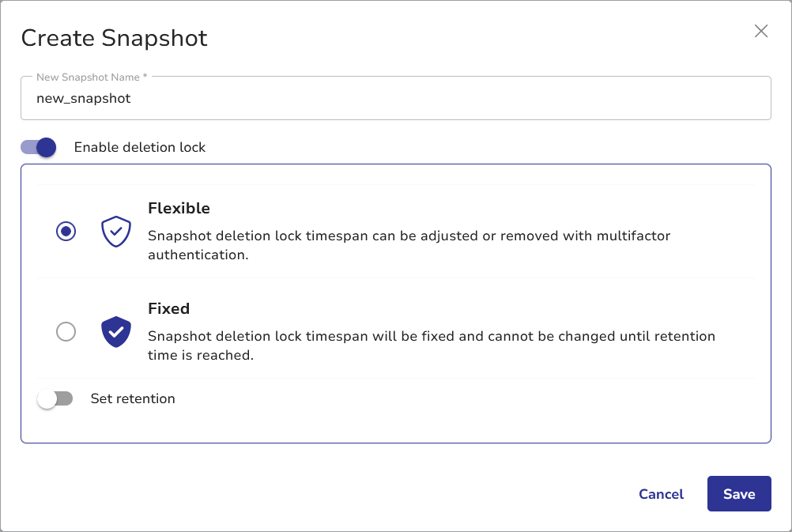Click the outlined shield icon for Flexible
792x532 pixels.
coord(116,232)
